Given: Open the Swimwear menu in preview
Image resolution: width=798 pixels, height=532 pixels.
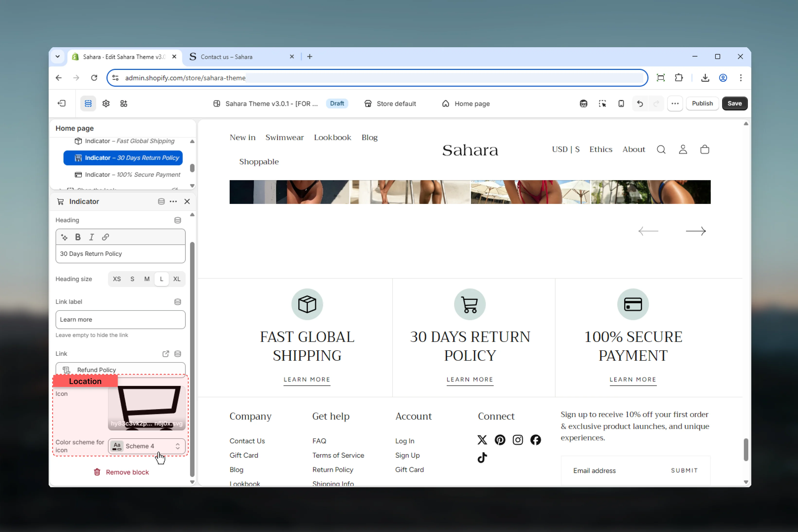Looking at the screenshot, I should click(285, 138).
